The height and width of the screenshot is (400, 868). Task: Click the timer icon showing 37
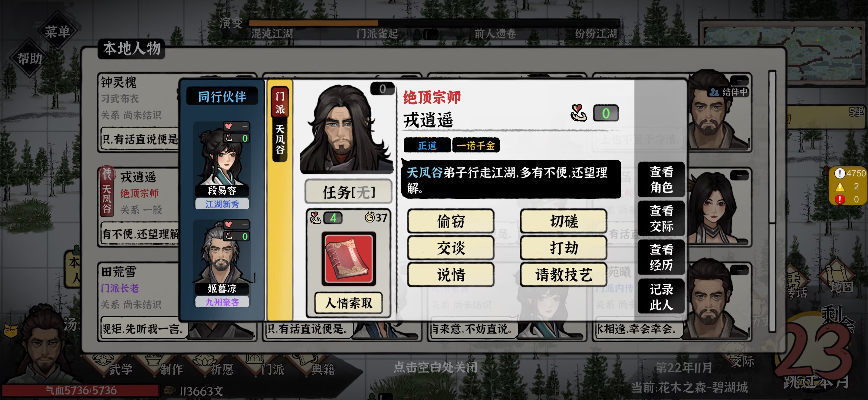[x=370, y=217]
